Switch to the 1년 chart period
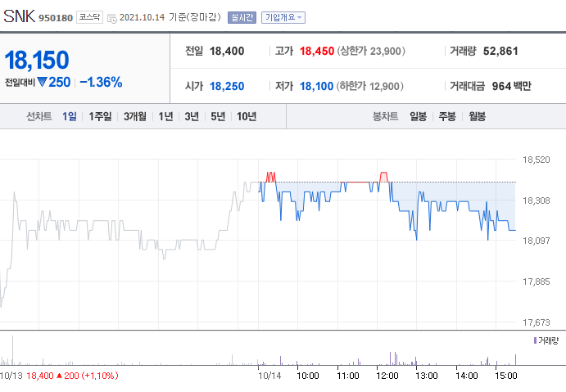This screenshot has width=566, height=392. click(x=165, y=116)
